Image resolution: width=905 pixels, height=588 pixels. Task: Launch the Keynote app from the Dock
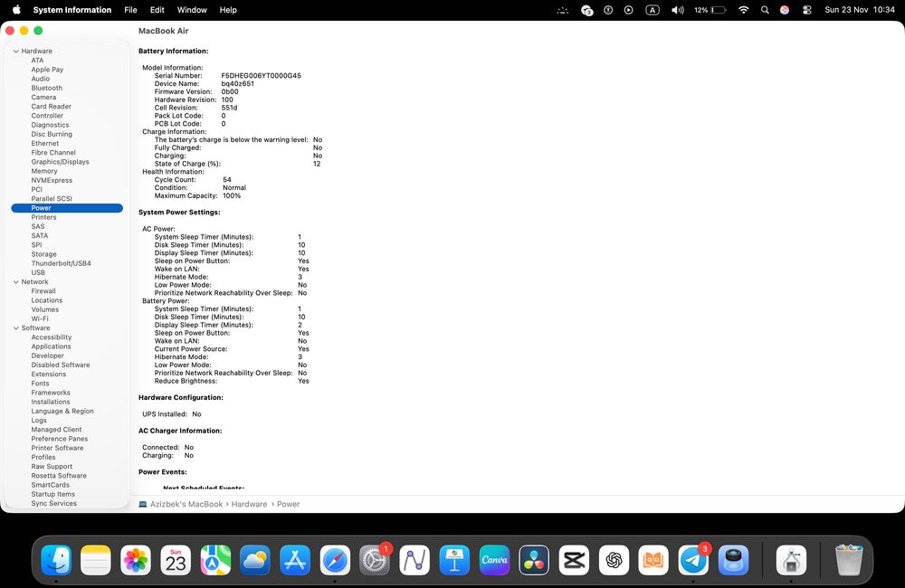pyautogui.click(x=454, y=560)
